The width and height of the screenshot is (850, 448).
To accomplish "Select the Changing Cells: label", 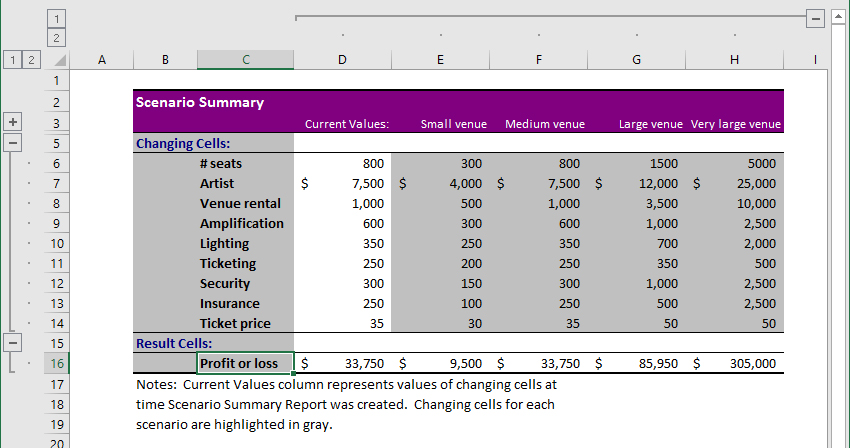I will (183, 143).
